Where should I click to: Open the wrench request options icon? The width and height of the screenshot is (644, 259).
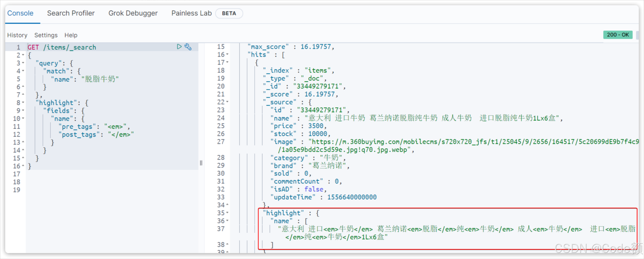[188, 47]
